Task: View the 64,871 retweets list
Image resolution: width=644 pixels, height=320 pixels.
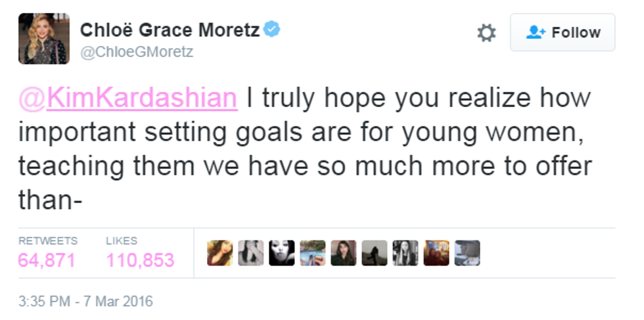Action: 47,260
